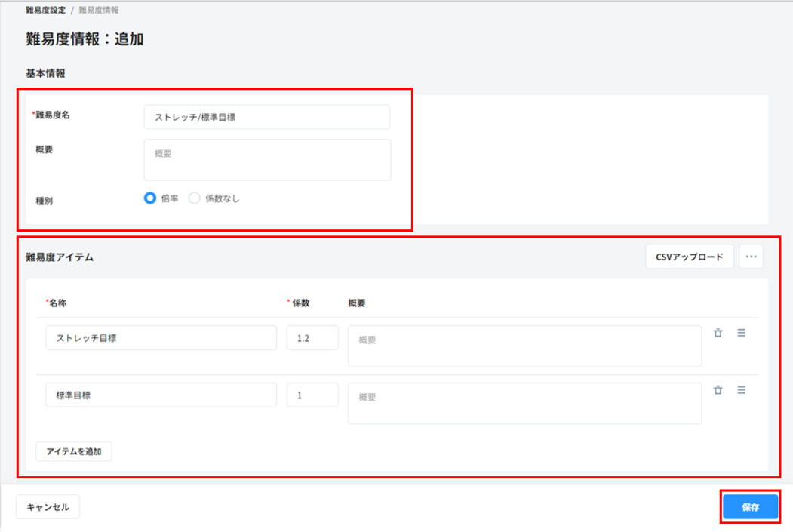Image resolution: width=793 pixels, height=532 pixels.
Task: Click the CSVアップロード button
Action: [x=689, y=257]
